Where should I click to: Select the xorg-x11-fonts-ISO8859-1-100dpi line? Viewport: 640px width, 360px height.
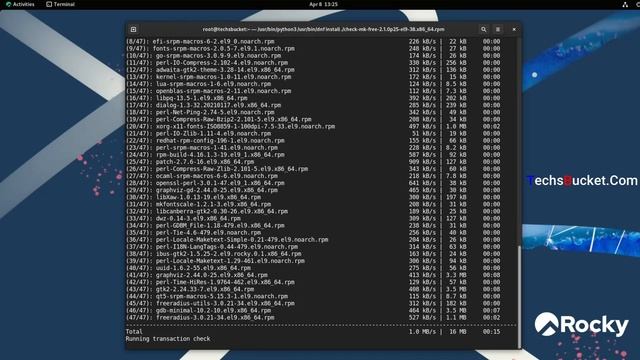(x=313, y=127)
